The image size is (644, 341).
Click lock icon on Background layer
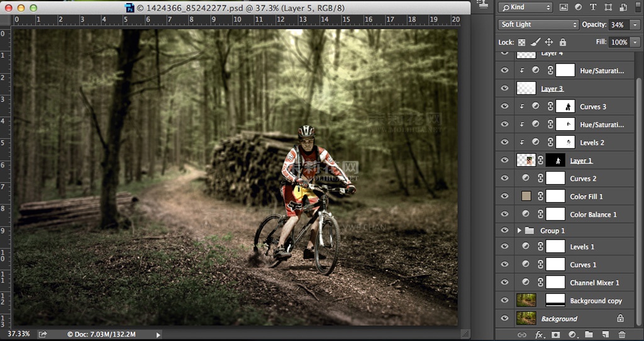(x=620, y=318)
